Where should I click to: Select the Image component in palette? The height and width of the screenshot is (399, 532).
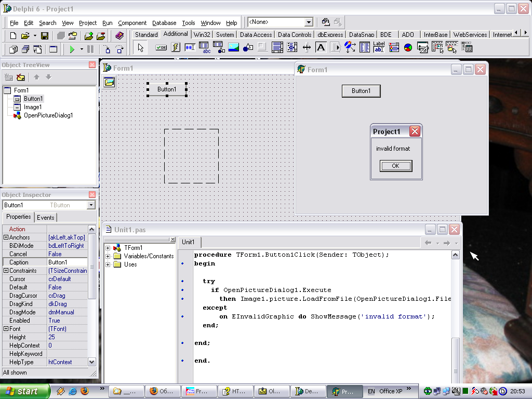point(233,48)
